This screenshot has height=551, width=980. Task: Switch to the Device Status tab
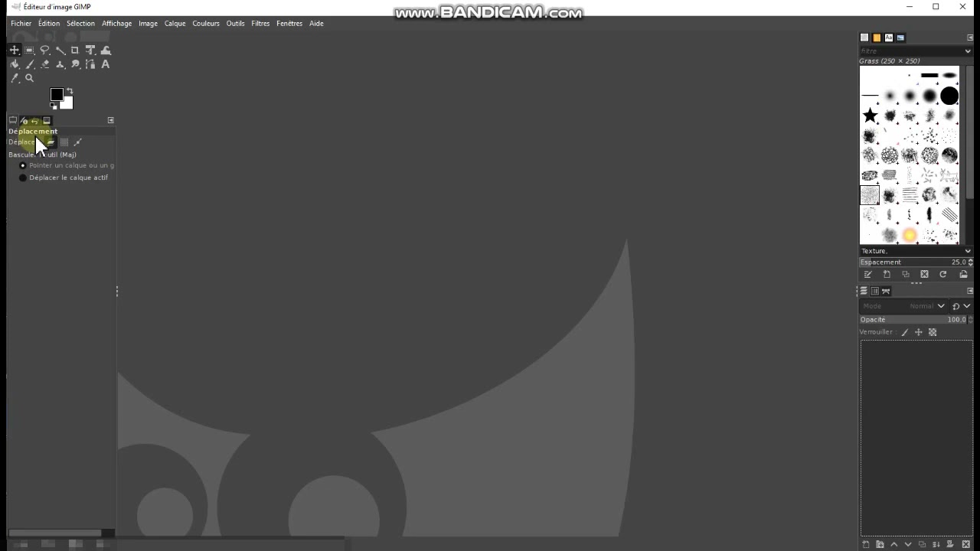[x=24, y=120]
